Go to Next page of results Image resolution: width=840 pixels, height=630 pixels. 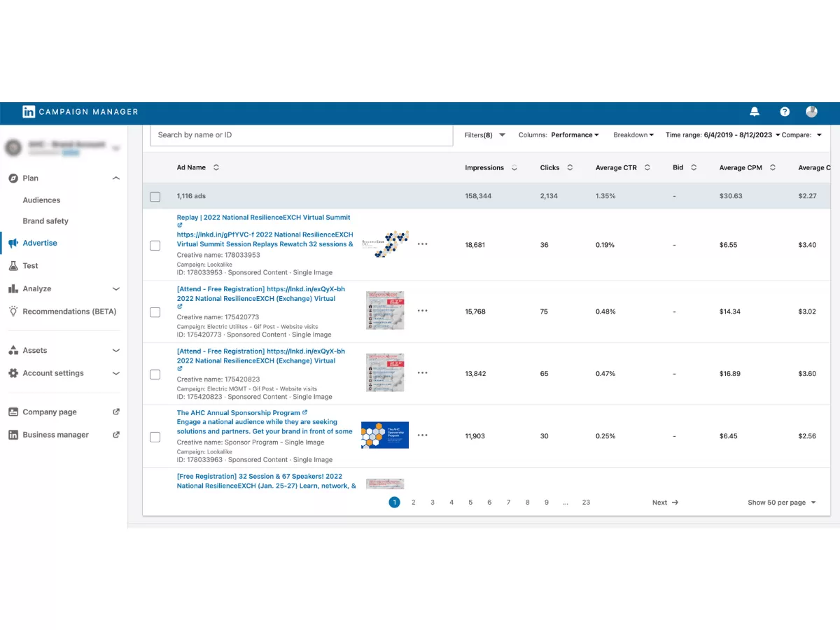point(664,503)
